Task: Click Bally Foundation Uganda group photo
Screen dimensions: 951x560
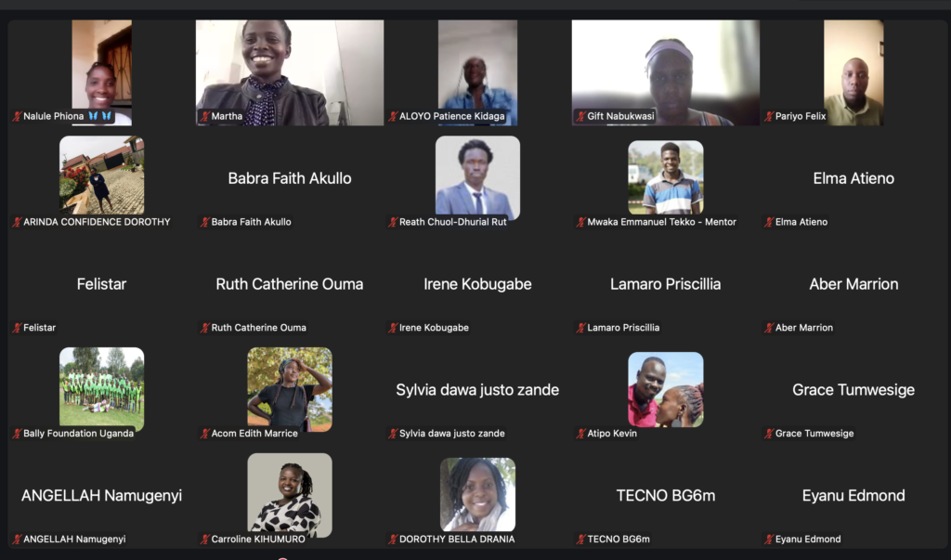Action: click(x=102, y=389)
